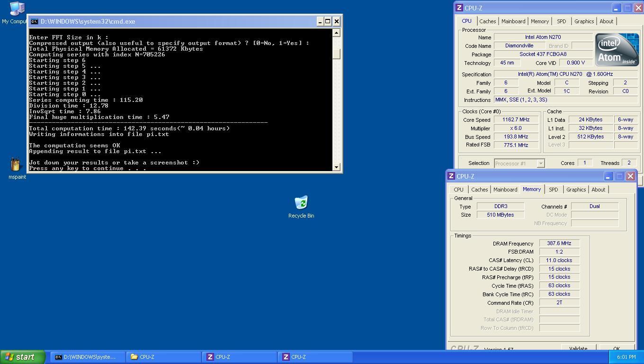Click the Windows Start button
The height and width of the screenshot is (364, 644).
pos(22,357)
